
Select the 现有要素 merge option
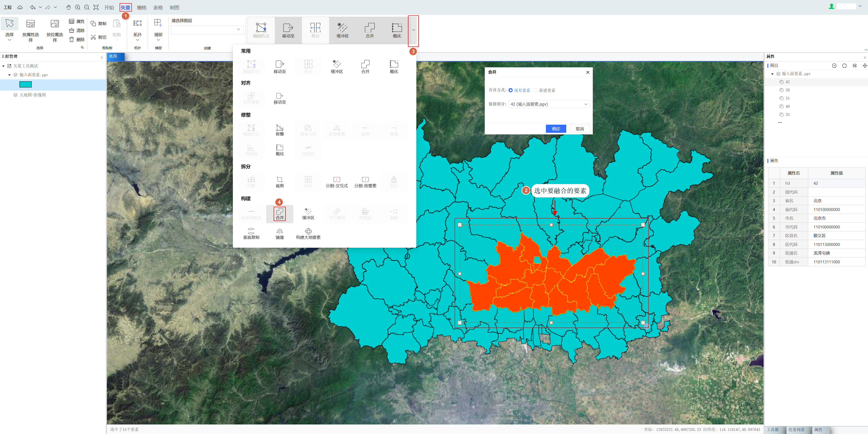point(511,90)
